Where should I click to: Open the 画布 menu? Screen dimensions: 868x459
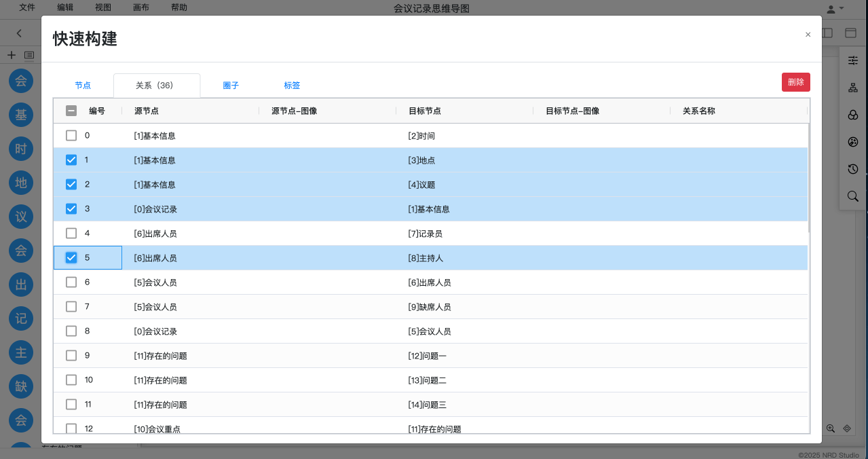141,7
